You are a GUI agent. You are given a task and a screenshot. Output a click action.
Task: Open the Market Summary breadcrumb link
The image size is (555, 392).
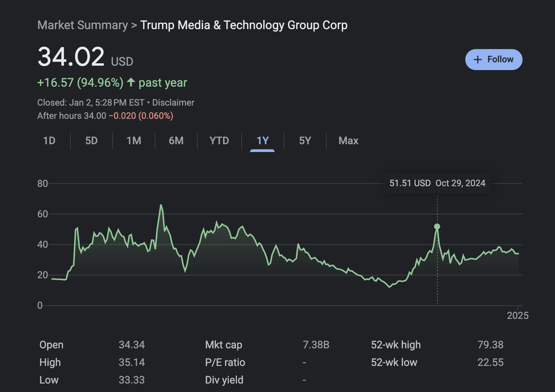(83, 25)
